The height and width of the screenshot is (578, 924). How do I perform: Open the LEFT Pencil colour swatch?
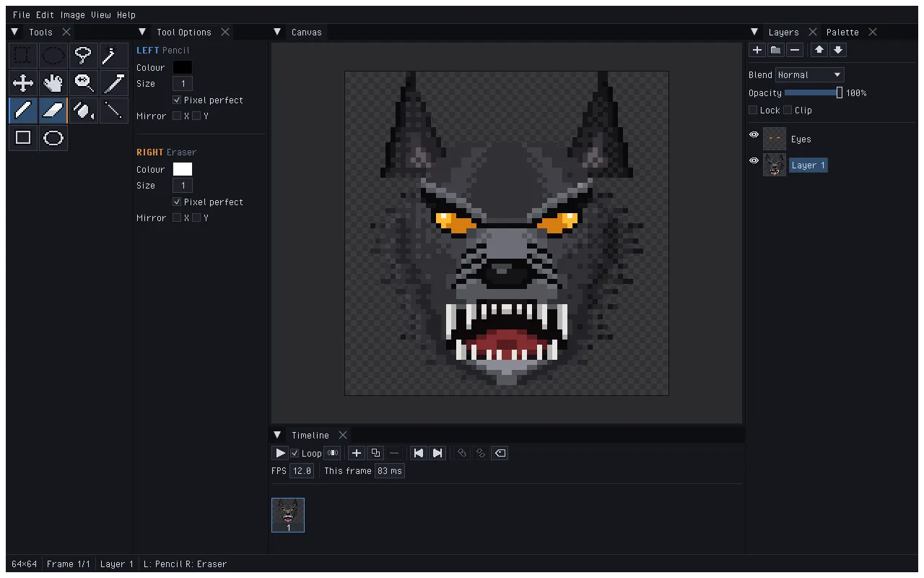tap(183, 67)
